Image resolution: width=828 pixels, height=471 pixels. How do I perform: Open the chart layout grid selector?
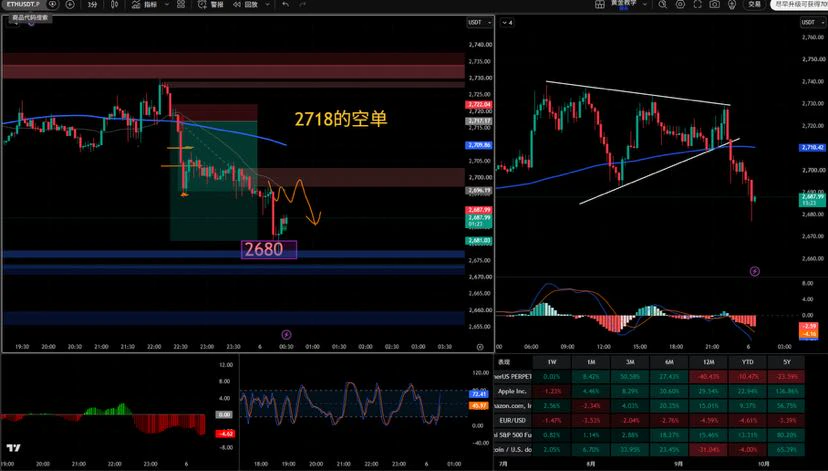pos(599,4)
